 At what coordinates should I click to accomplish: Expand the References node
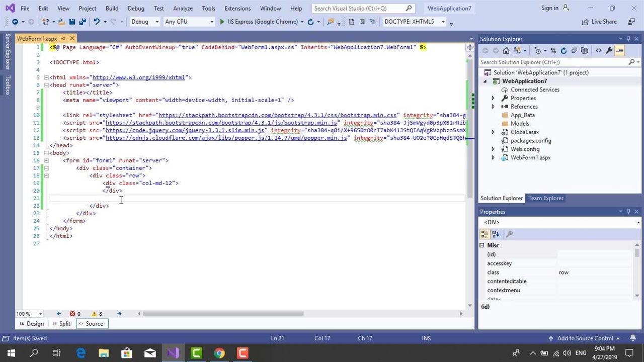tap(493, 107)
